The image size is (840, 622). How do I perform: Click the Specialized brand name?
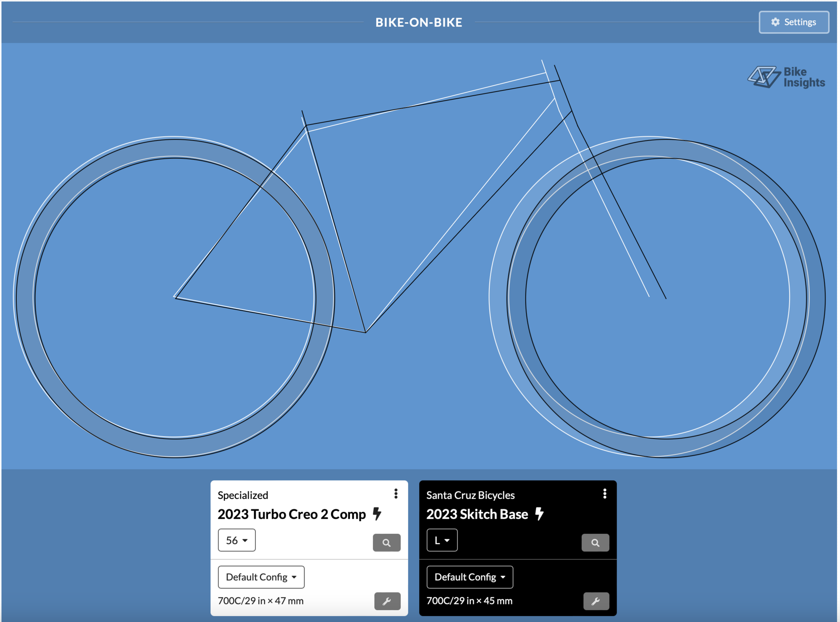click(243, 495)
